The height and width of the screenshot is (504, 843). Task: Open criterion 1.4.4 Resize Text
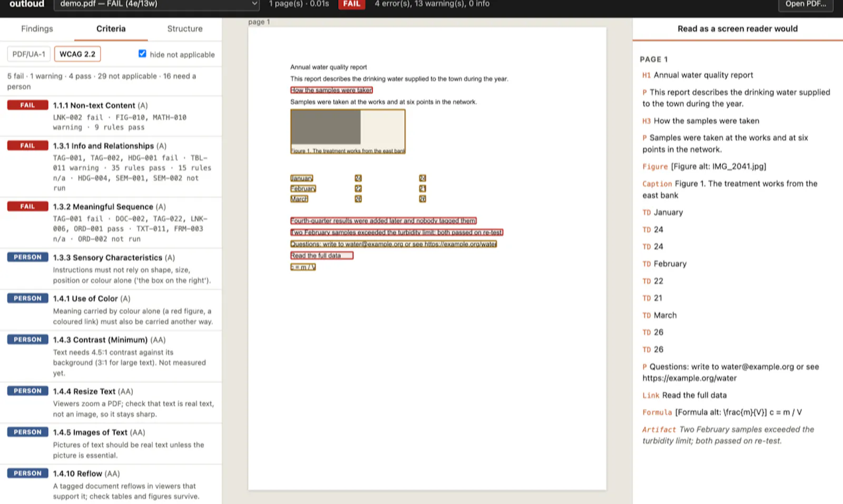click(x=111, y=402)
